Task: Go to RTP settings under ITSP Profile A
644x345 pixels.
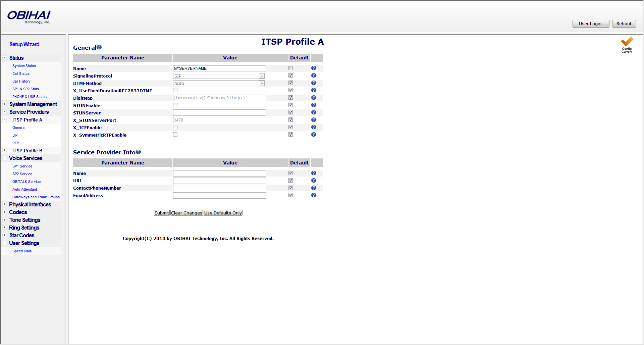Action: (x=16, y=143)
